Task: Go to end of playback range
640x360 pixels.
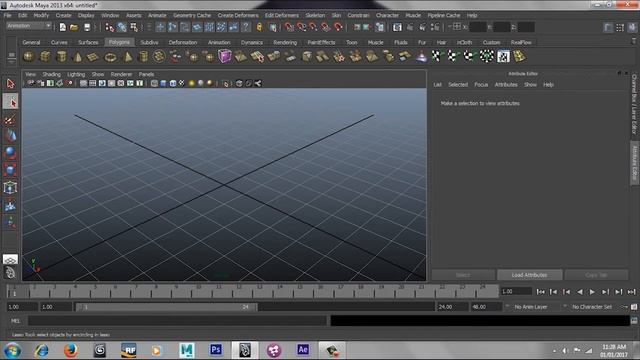Action: pos(631,292)
